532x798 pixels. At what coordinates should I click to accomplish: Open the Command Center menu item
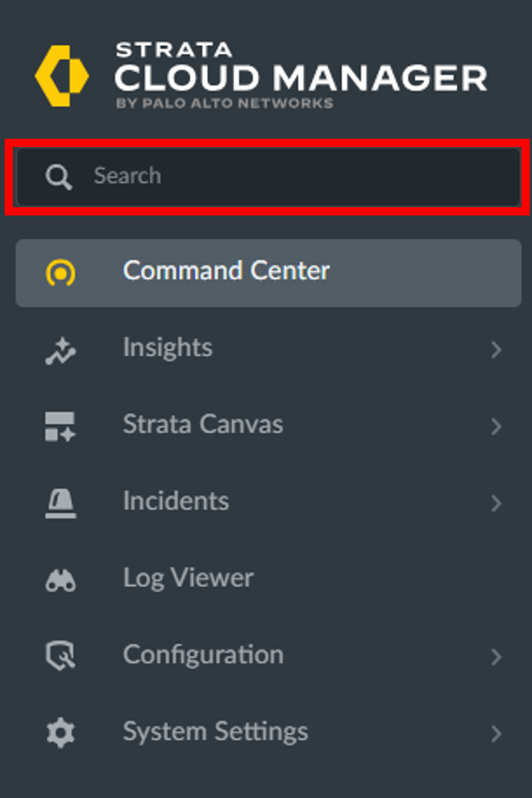226,271
